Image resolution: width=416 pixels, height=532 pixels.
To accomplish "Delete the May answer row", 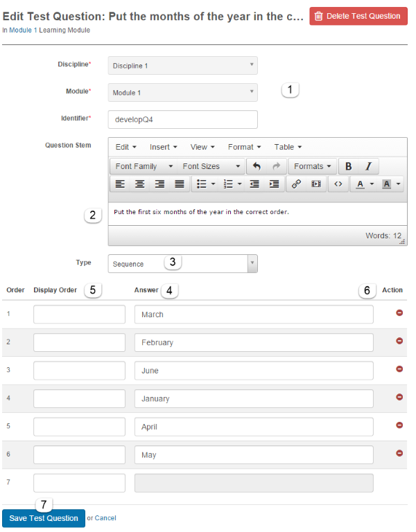I will [x=399, y=453].
